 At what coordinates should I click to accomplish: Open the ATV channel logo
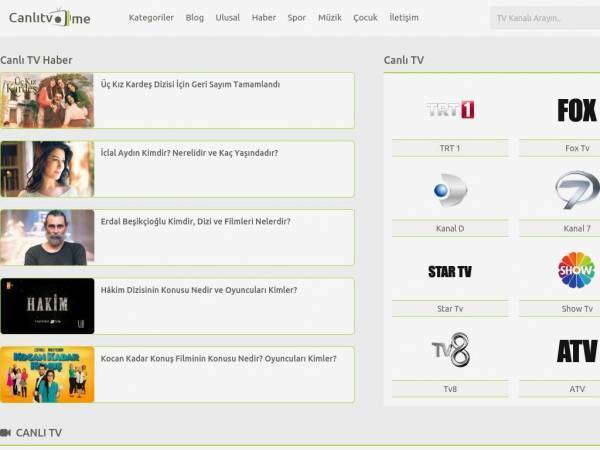click(x=577, y=351)
